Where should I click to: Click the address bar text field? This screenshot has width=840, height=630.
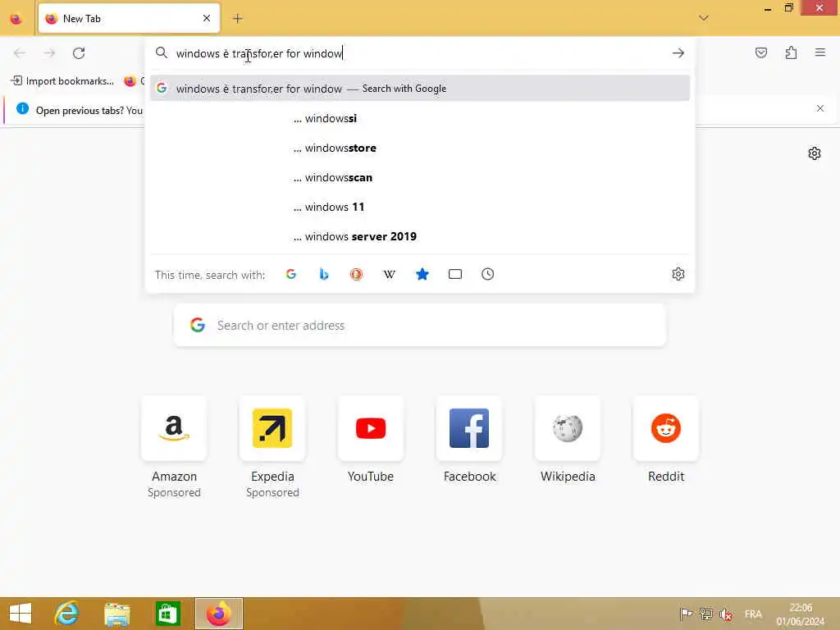click(x=419, y=53)
